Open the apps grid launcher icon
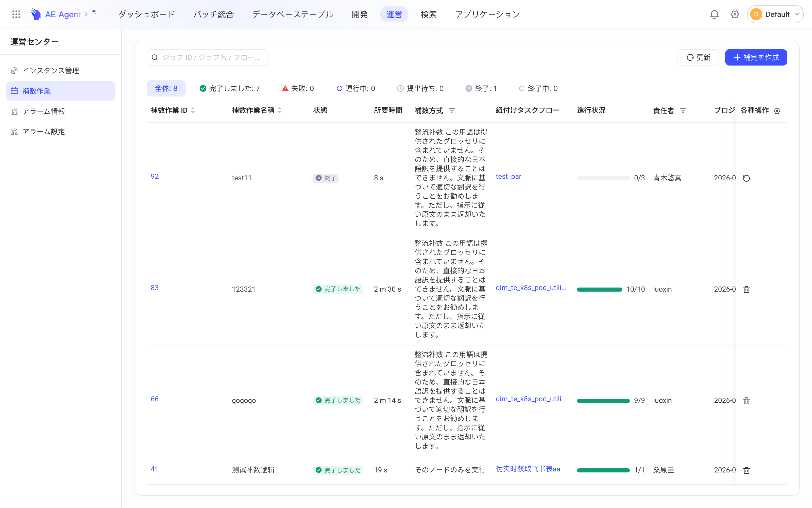 [16, 14]
